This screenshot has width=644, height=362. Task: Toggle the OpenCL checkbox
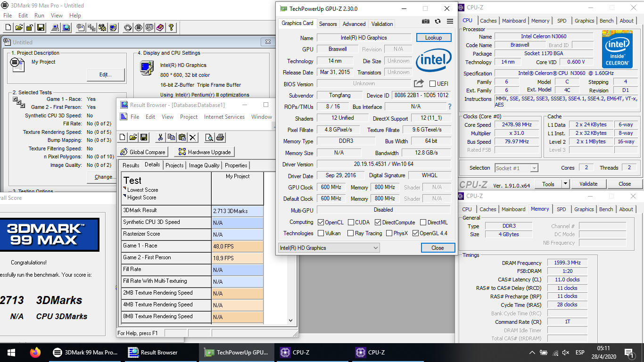[x=321, y=222]
